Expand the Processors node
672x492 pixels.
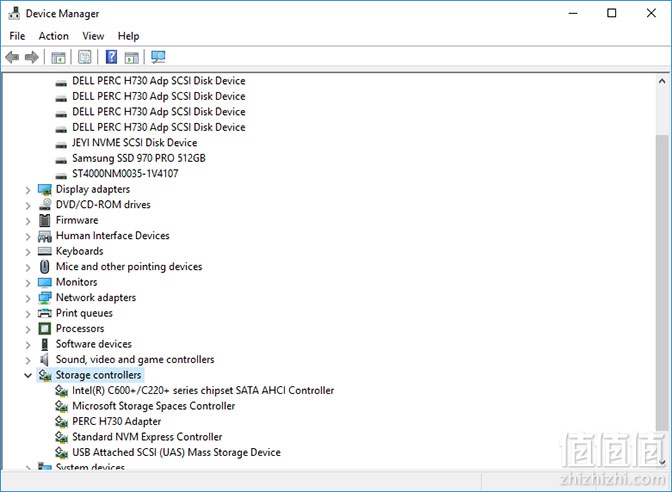[28, 329]
